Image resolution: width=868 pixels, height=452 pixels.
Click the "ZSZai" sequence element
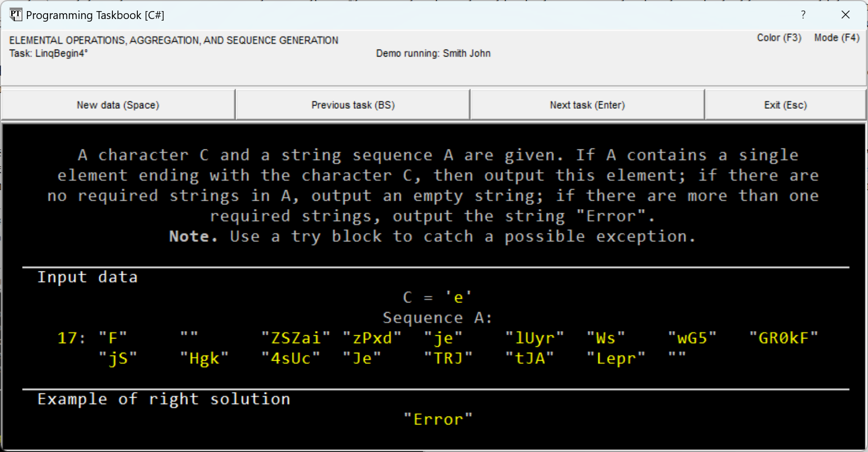click(x=296, y=338)
